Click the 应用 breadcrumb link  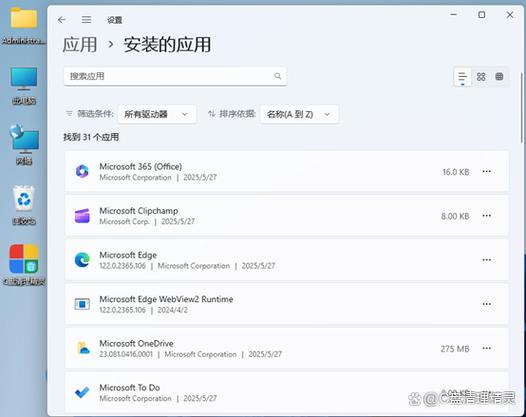tap(80, 45)
